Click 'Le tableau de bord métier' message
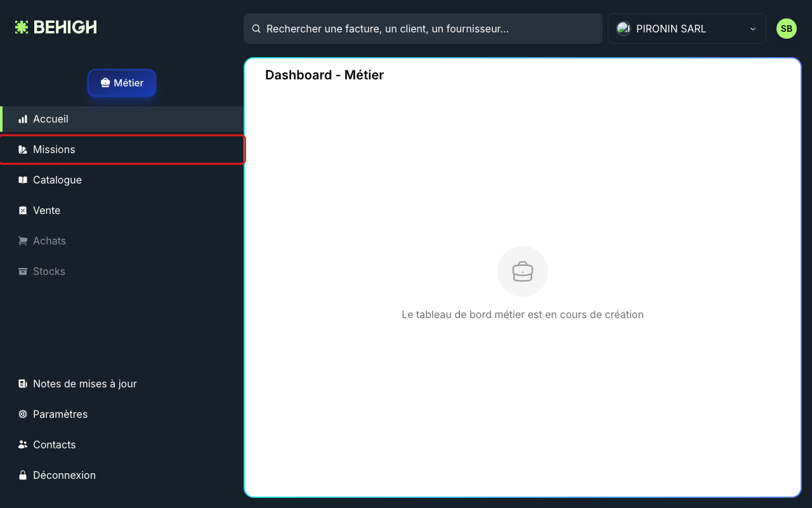This screenshot has width=812, height=508. click(523, 314)
